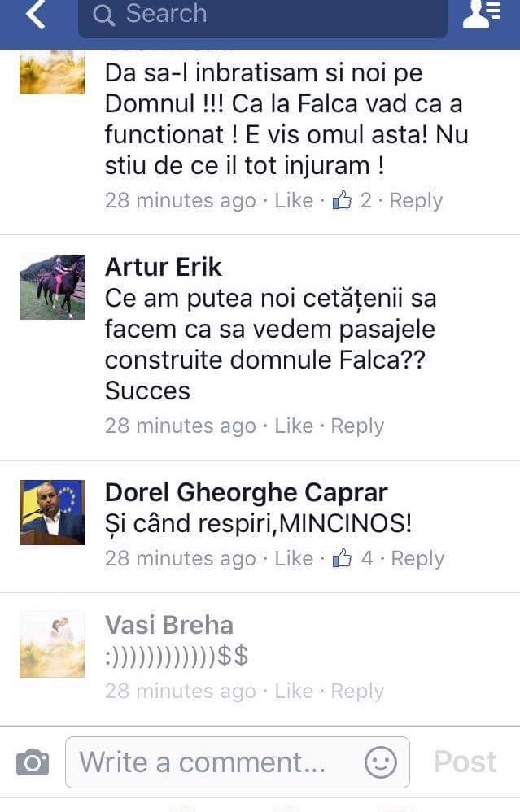Tap the magnifier icon in Search bar

tap(103, 15)
